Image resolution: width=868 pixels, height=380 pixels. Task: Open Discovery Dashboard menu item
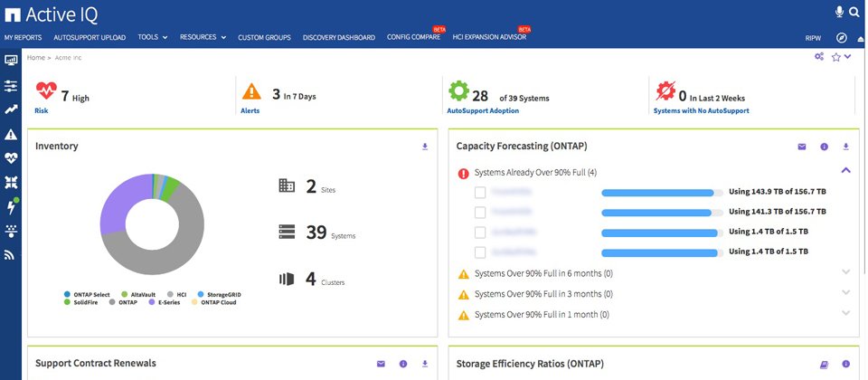pos(339,38)
